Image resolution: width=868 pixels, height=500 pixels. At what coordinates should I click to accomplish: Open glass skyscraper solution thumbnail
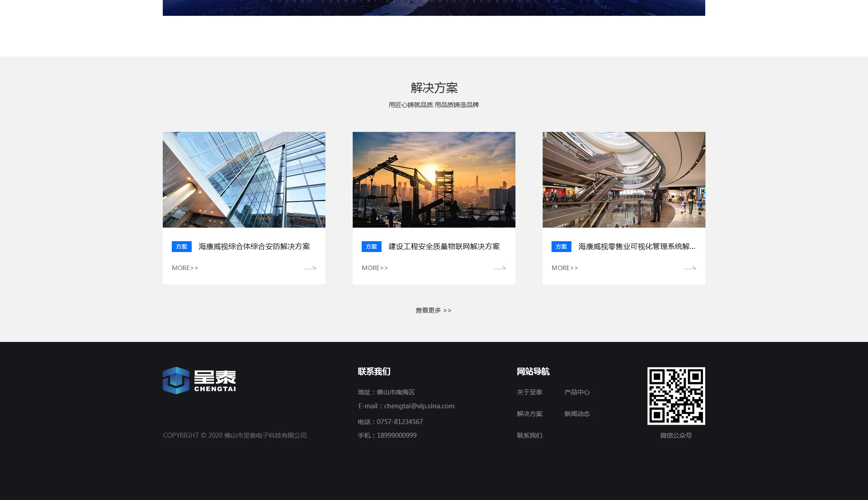click(244, 180)
